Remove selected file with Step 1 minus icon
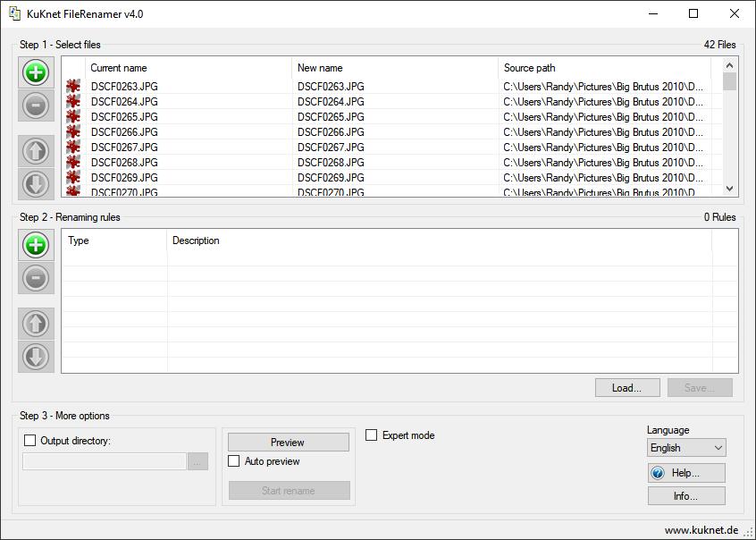This screenshot has height=540, width=756. [x=36, y=105]
